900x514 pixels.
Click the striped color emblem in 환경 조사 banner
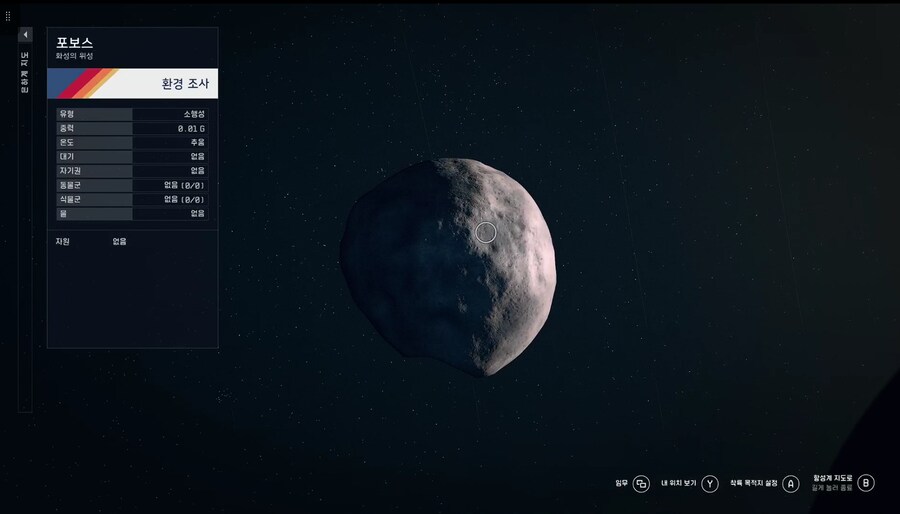tap(87, 84)
